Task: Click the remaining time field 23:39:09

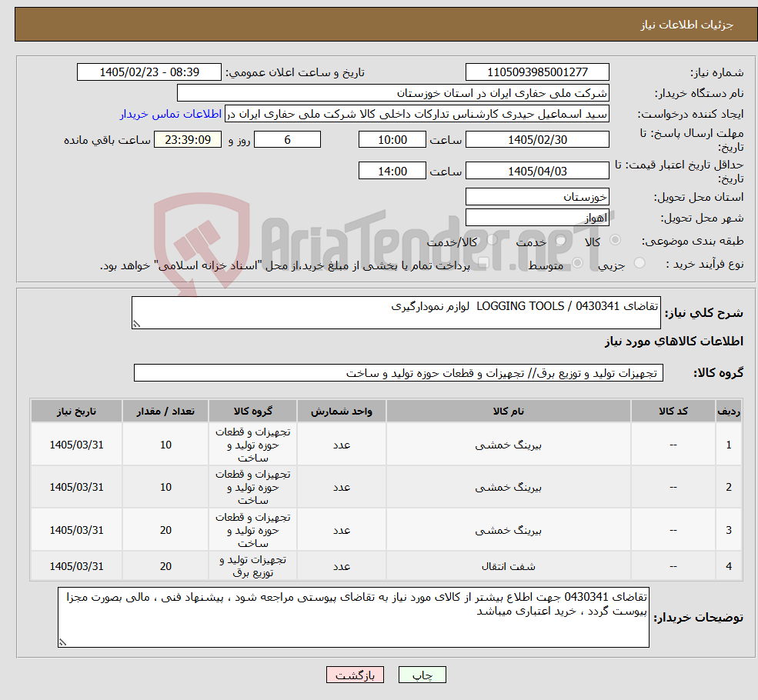Action: [188, 139]
